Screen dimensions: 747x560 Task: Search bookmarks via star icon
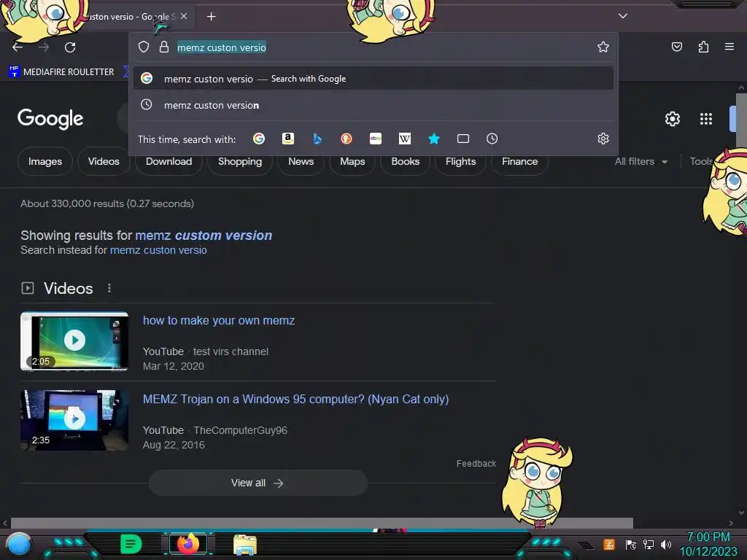pyautogui.click(x=433, y=139)
